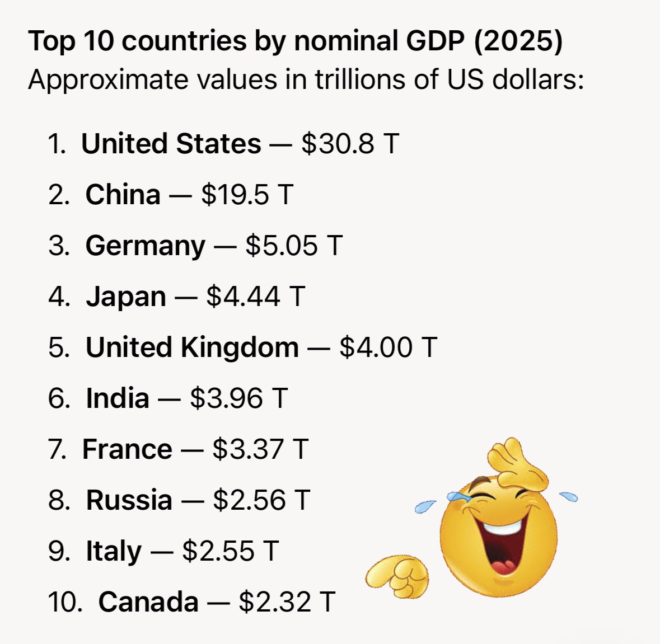Click the $19.5 T value
Viewport: 660px width, 644px height.
click(x=247, y=195)
